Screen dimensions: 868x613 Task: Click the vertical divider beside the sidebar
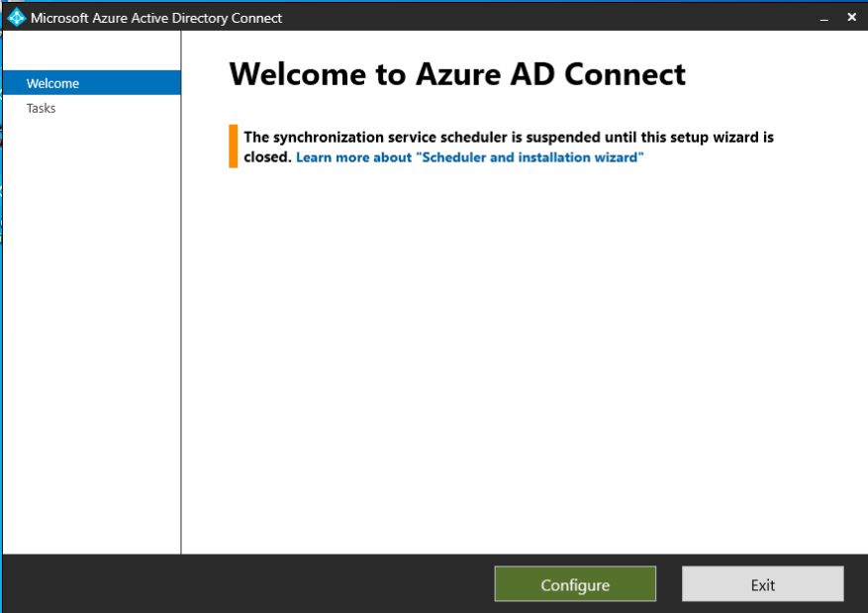181,297
